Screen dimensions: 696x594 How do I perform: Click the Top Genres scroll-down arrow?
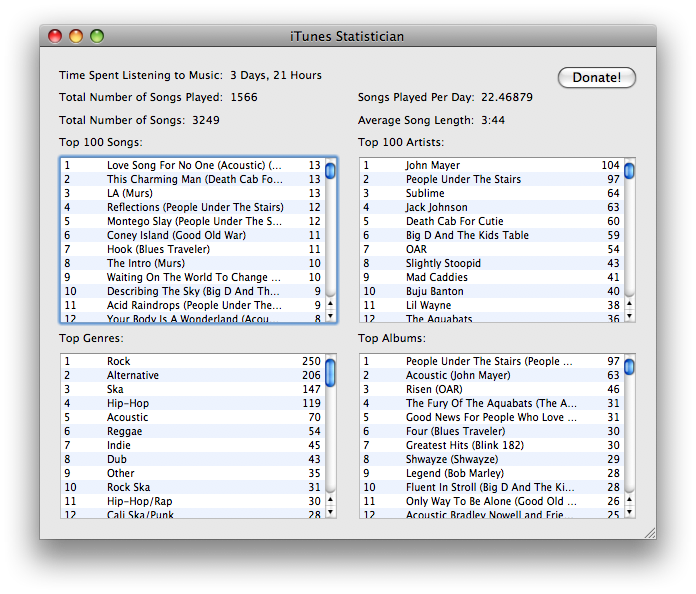(x=330, y=512)
